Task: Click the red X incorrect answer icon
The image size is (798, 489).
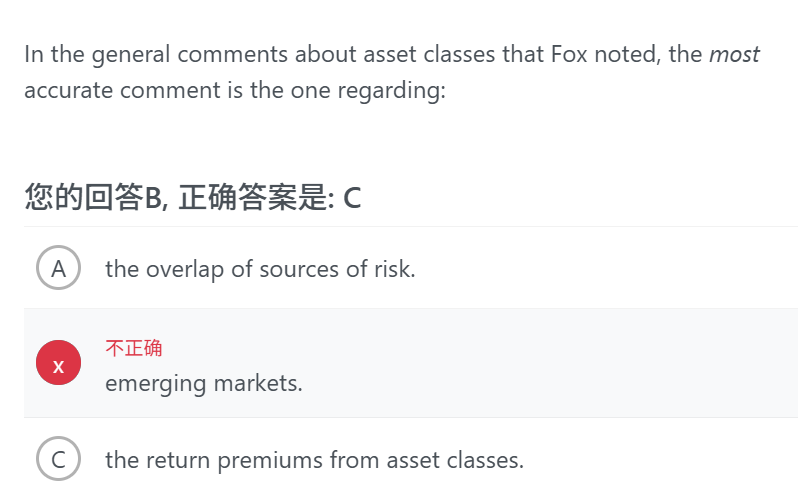Action: click(59, 363)
